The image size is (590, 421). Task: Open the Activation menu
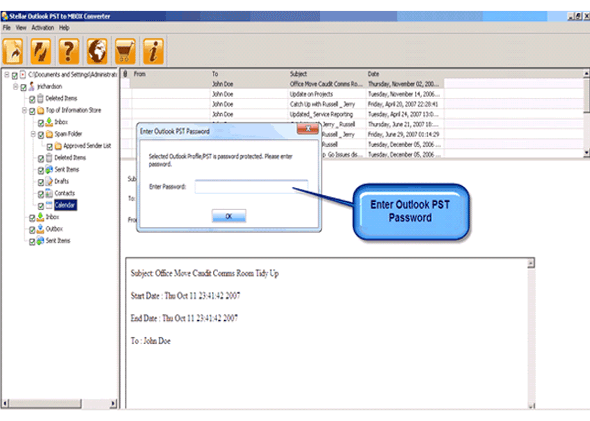pos(43,27)
